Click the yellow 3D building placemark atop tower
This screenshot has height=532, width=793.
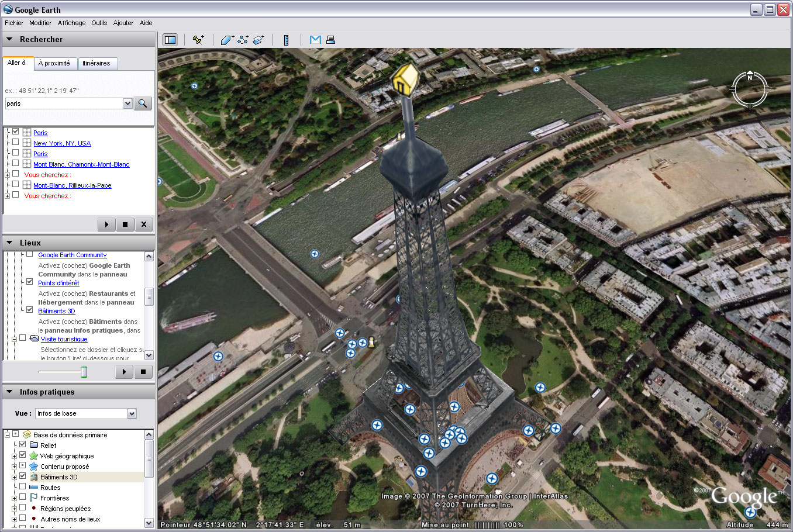point(405,79)
